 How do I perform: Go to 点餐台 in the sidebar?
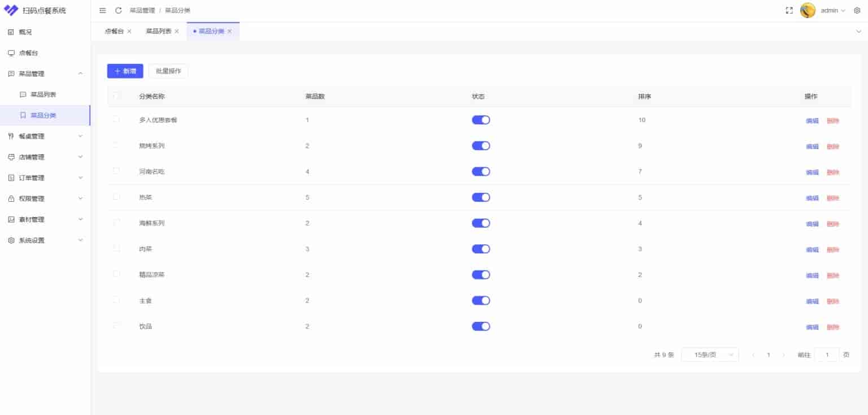click(x=28, y=53)
